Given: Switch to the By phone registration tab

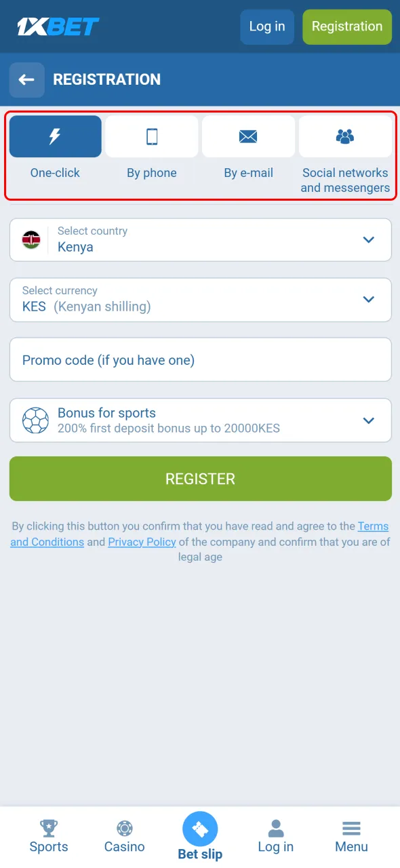Looking at the screenshot, I should click(x=152, y=153).
